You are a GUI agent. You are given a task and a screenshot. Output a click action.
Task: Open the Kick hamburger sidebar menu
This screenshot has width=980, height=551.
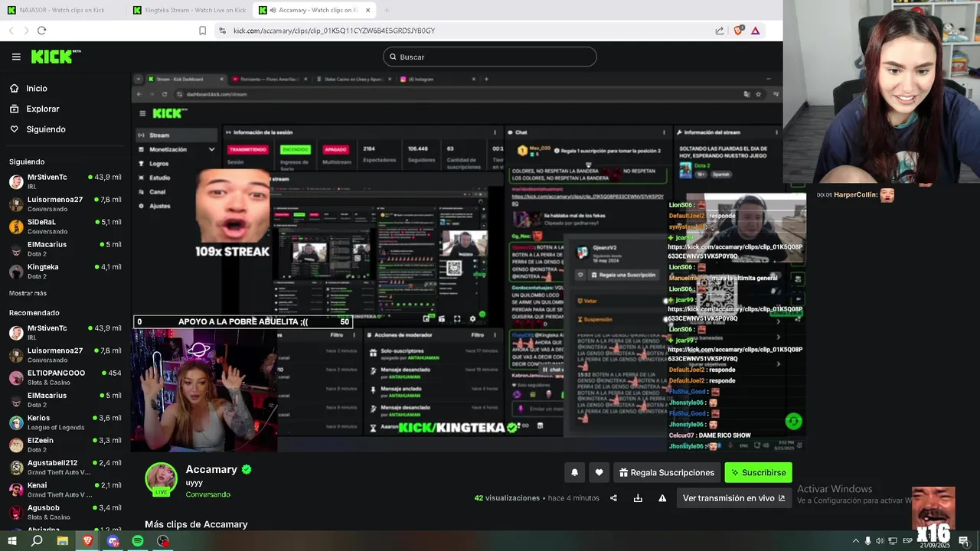tap(16, 57)
